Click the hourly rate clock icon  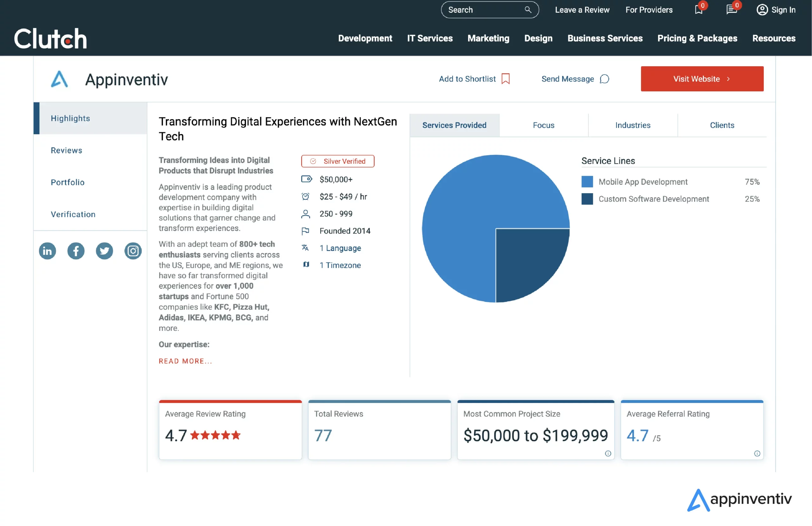coord(305,196)
